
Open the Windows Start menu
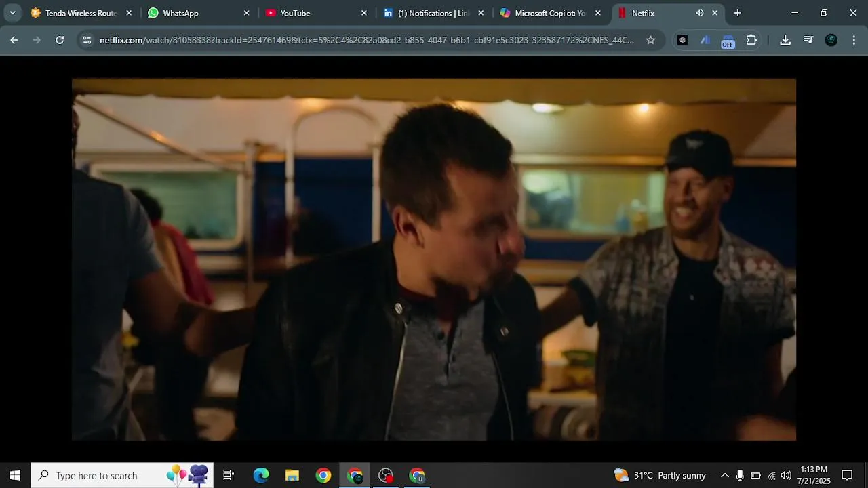[x=15, y=475]
